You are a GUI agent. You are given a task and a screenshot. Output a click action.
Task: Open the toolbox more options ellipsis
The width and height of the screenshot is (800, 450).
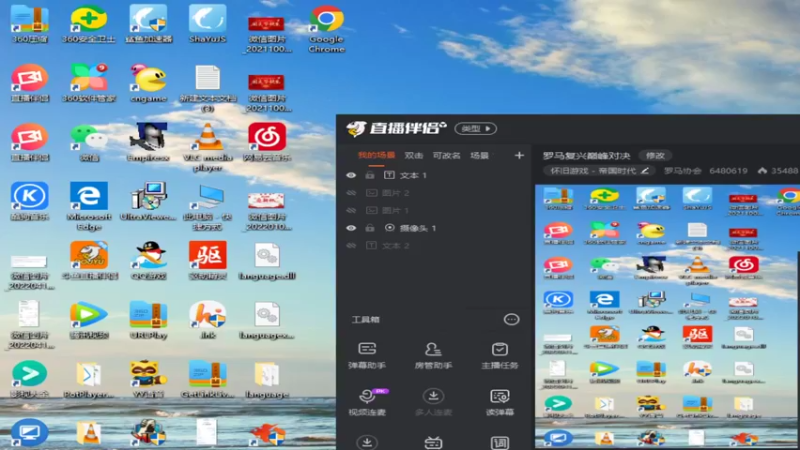pos(511,319)
